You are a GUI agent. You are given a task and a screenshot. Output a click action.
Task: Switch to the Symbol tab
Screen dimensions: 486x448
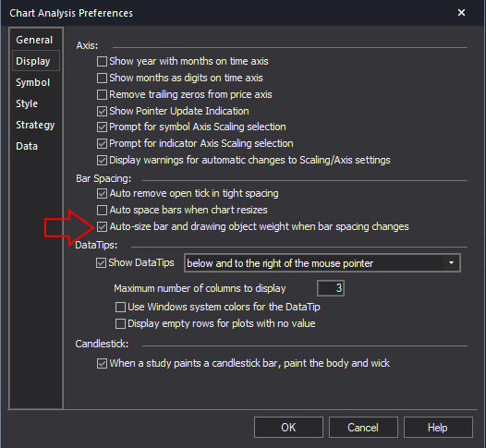pos(32,82)
